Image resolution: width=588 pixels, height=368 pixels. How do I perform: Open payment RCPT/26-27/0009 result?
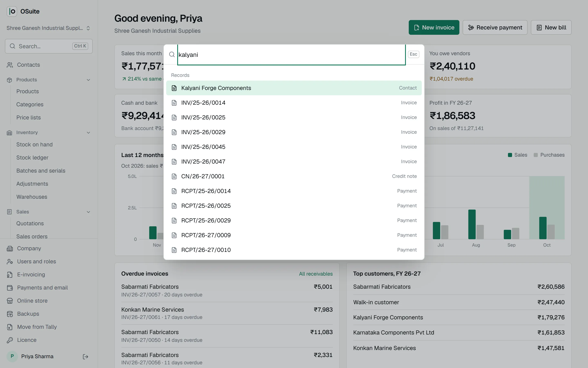(294, 235)
